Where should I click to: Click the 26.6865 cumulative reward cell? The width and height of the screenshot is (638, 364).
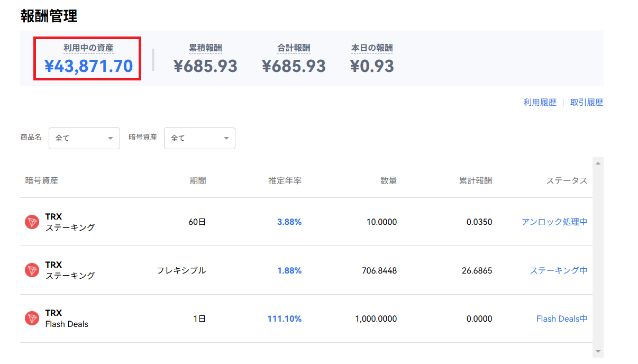(x=477, y=270)
